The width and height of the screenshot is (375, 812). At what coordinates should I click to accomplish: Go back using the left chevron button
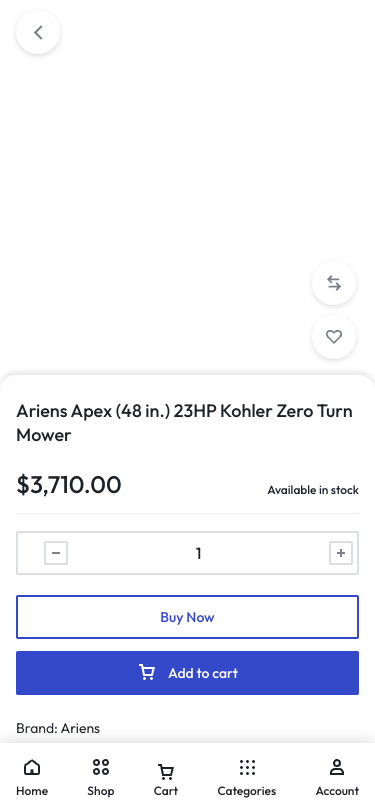click(x=38, y=33)
